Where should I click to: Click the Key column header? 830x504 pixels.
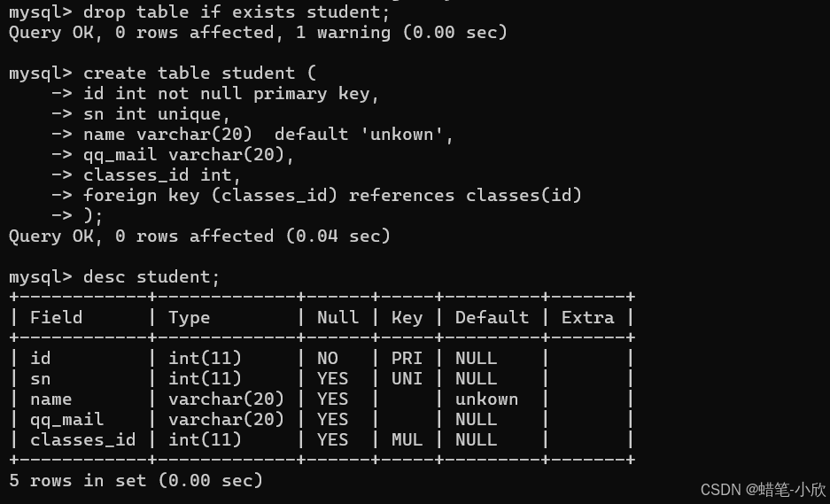click(407, 318)
